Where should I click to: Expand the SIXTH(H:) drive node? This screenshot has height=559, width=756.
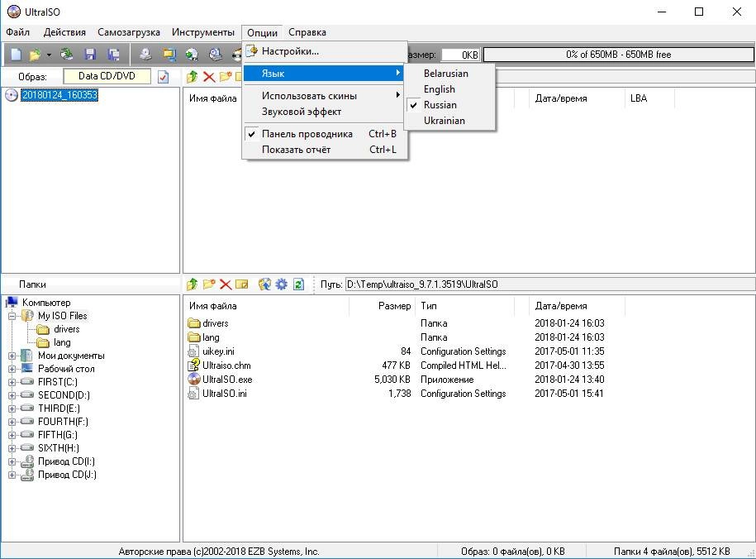(x=12, y=448)
